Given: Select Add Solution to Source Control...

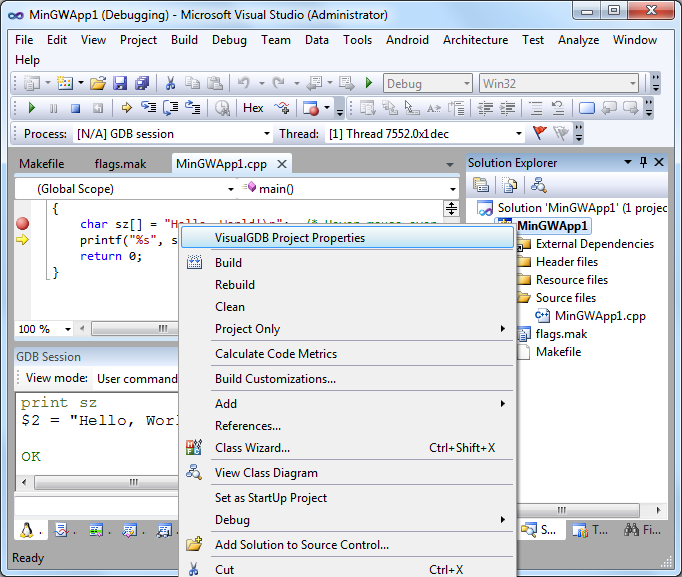Looking at the screenshot, I should coord(347,545).
